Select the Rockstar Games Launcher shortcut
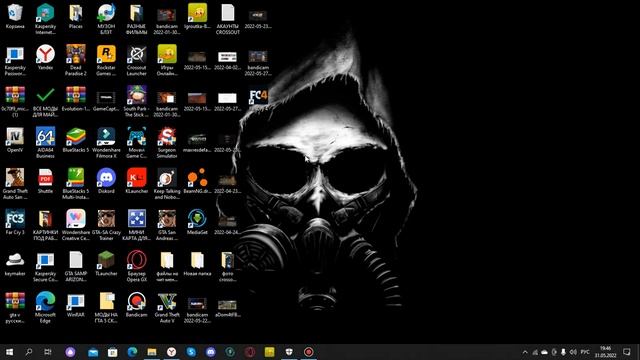Viewport: 640px width, 360px height. [x=106, y=60]
